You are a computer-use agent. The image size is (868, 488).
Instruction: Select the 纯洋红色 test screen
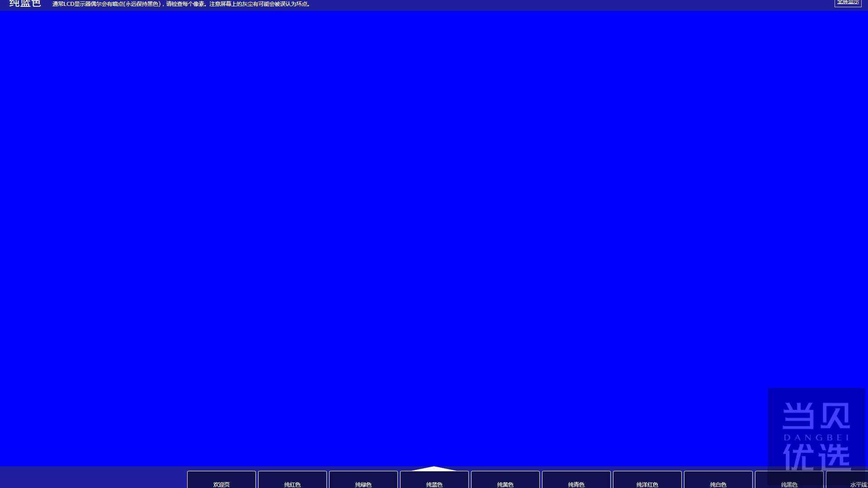[x=647, y=483]
